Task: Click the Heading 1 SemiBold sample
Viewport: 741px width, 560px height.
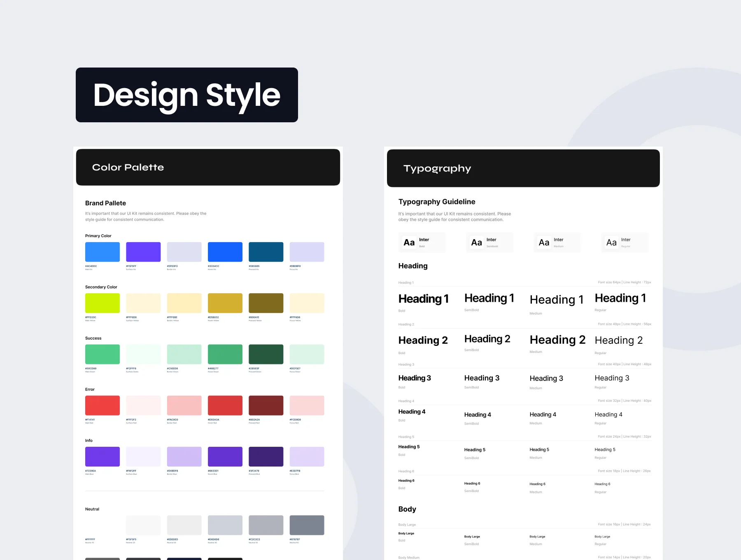Action: [489, 298]
